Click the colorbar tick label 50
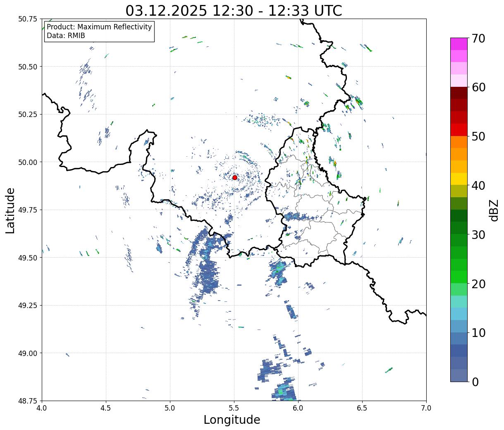The height and width of the screenshot is (430, 504). coord(478,136)
